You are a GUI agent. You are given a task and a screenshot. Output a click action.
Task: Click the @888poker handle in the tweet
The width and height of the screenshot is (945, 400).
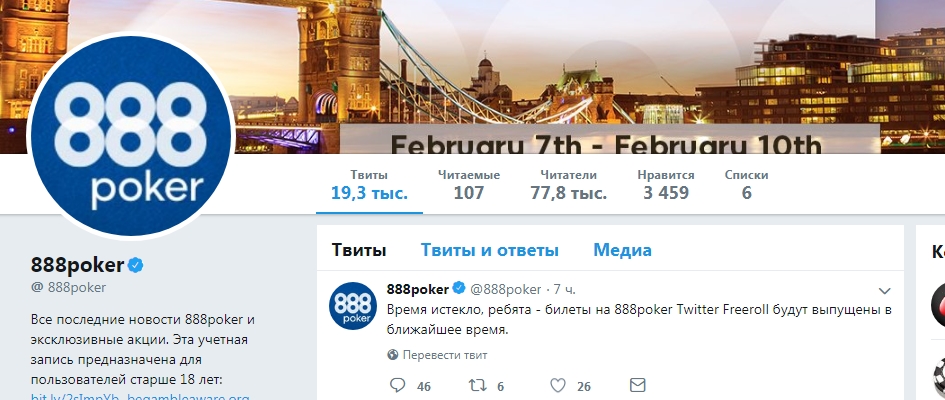(505, 290)
